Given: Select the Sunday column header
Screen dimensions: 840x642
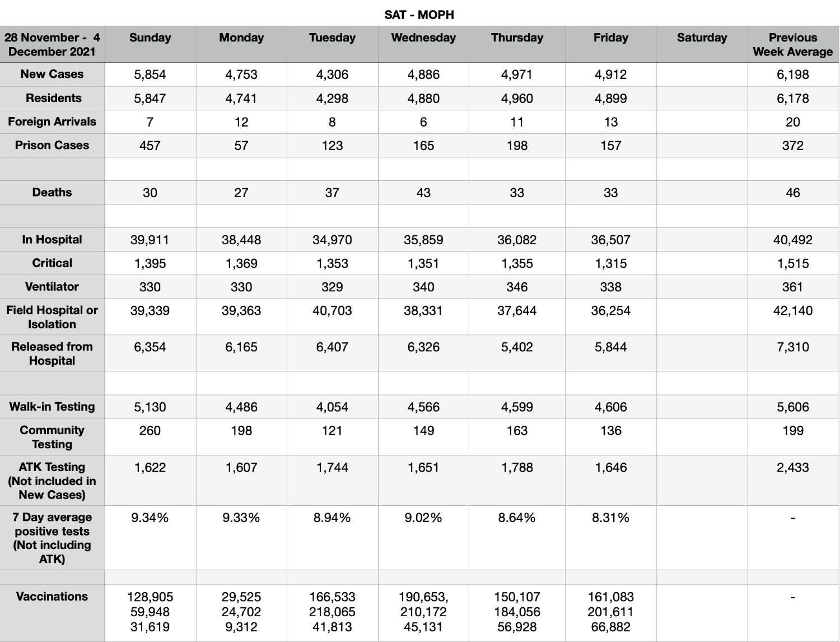Looking at the screenshot, I should coord(150,38).
